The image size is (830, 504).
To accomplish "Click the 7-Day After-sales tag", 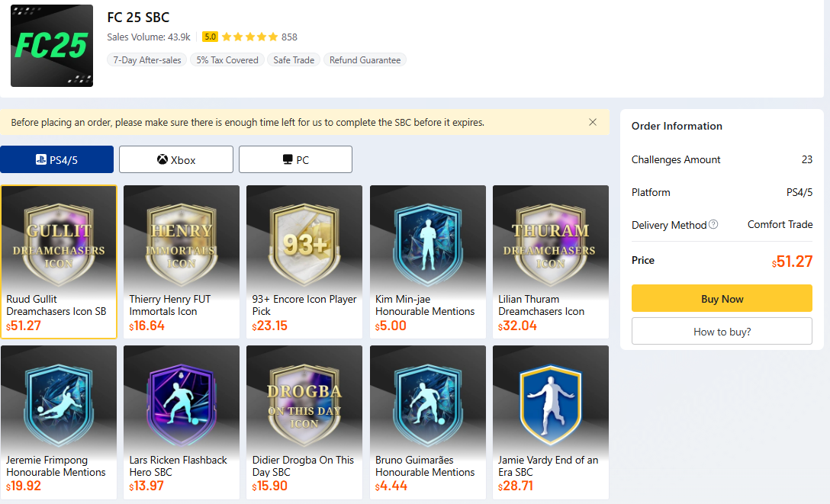I will [x=146, y=59].
